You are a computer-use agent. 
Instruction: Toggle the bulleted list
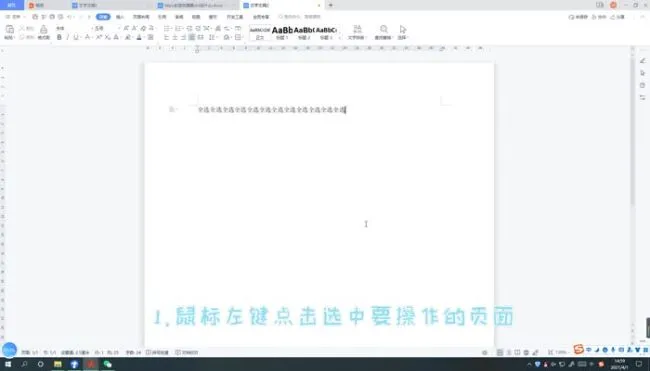[x=167, y=28]
